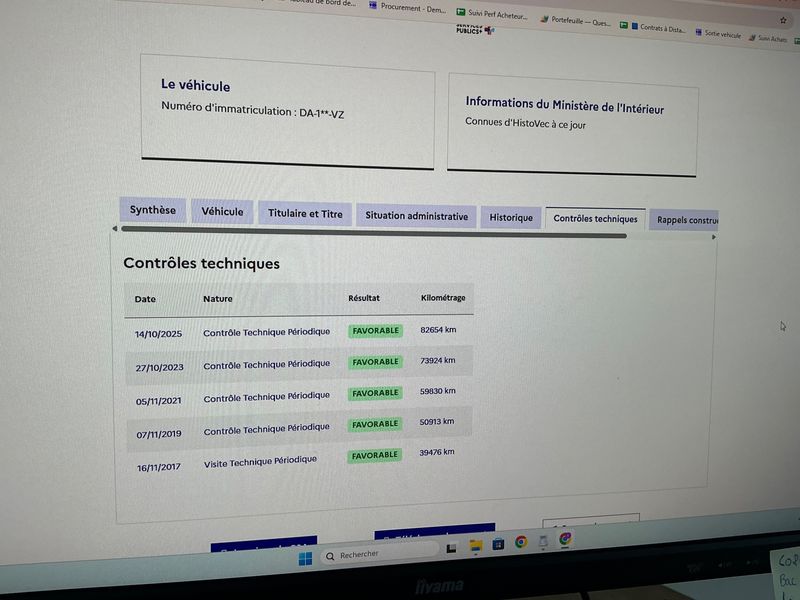Click the 59830 km mileage value
Viewport: 800px width, 600px height.
pyautogui.click(x=438, y=391)
